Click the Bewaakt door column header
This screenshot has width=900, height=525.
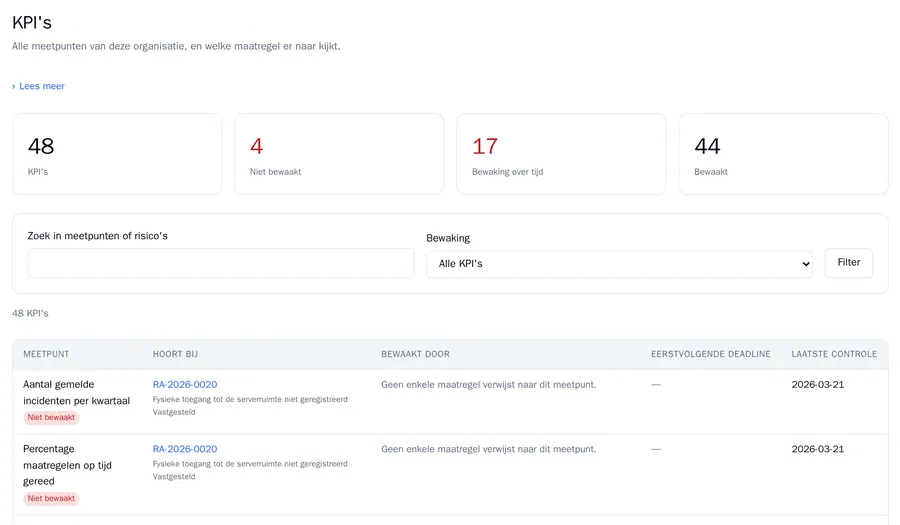tap(416, 354)
